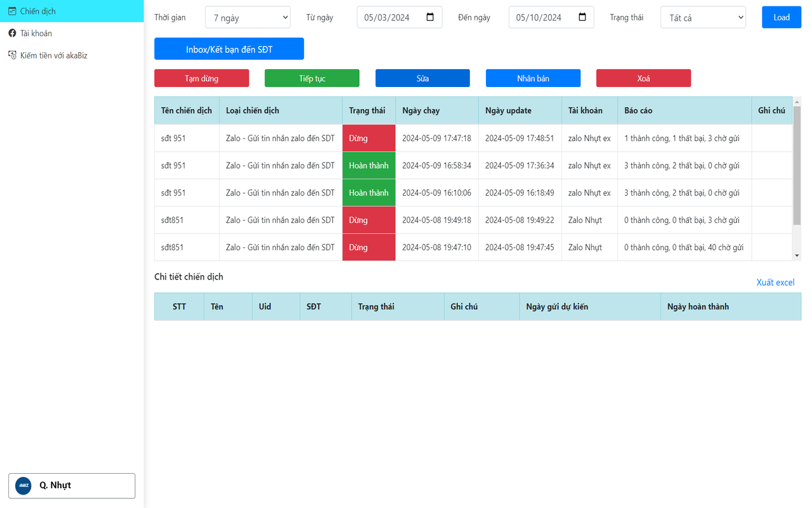Open the Tài khoản sidebar menu item
The width and height of the screenshot is (812, 508).
click(36, 33)
